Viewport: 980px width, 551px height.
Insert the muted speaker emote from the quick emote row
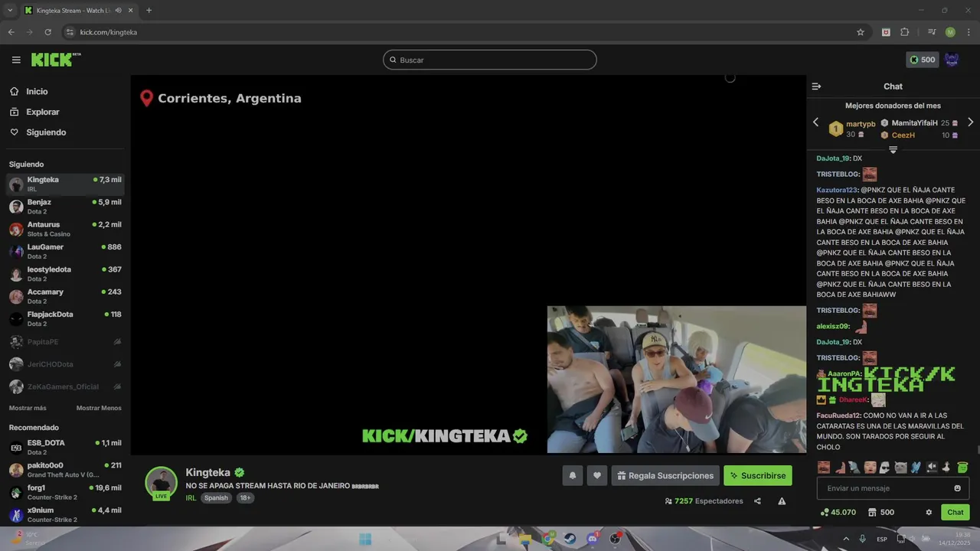[932, 468]
